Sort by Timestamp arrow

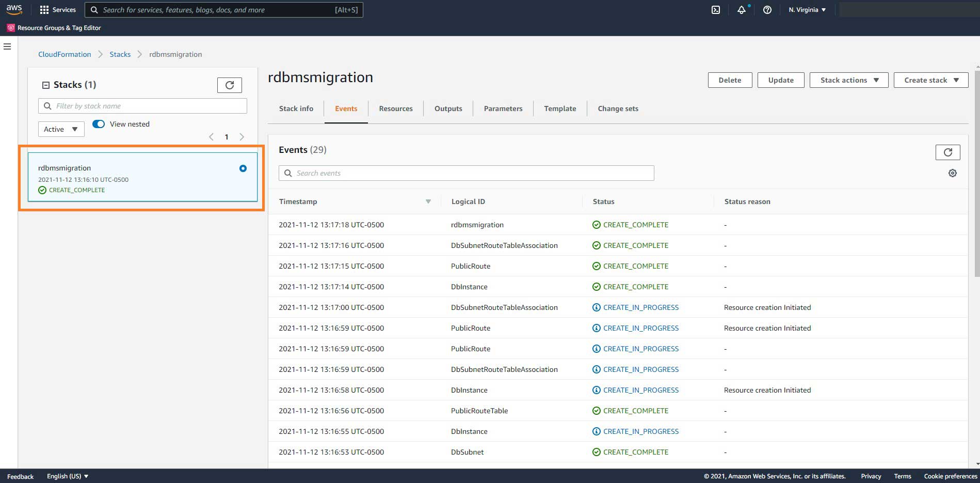(x=428, y=201)
